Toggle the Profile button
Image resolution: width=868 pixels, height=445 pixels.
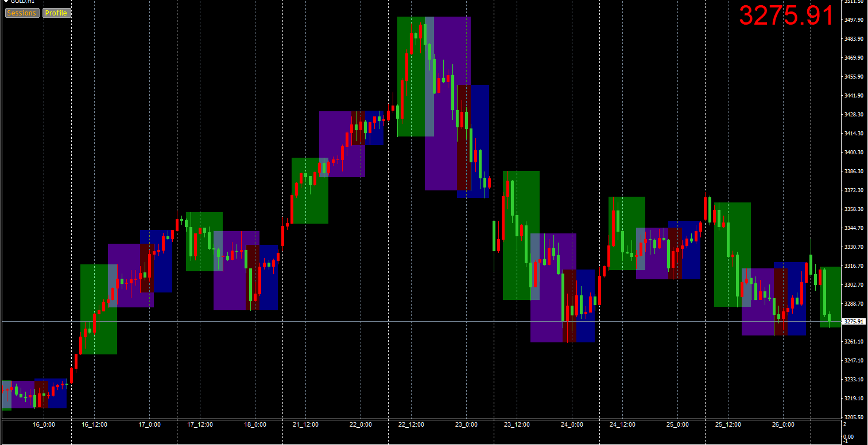(x=56, y=13)
